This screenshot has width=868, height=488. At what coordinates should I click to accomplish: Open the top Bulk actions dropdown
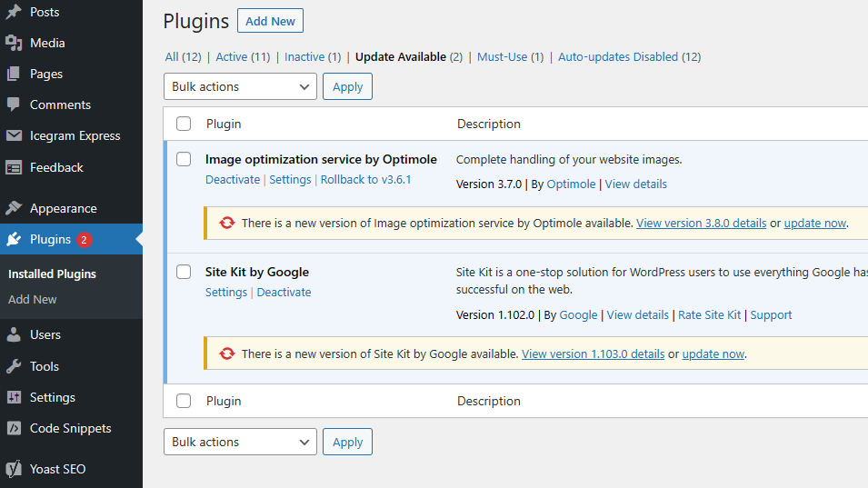(240, 86)
